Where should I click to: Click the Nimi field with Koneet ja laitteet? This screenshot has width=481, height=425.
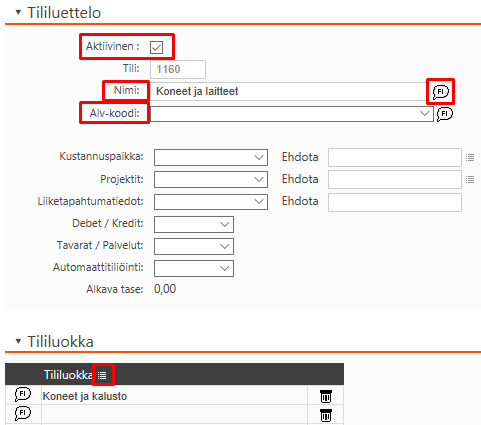[288, 91]
